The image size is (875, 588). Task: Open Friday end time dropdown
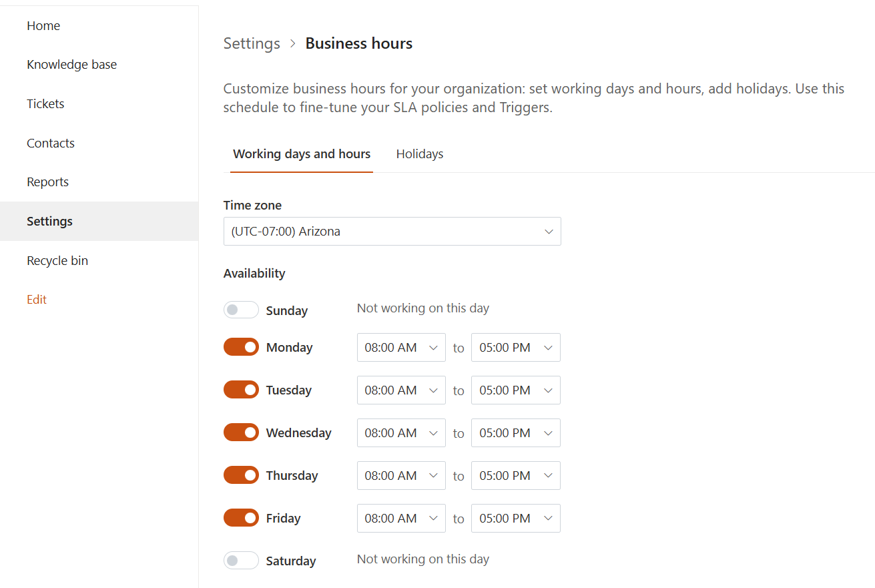tap(515, 519)
